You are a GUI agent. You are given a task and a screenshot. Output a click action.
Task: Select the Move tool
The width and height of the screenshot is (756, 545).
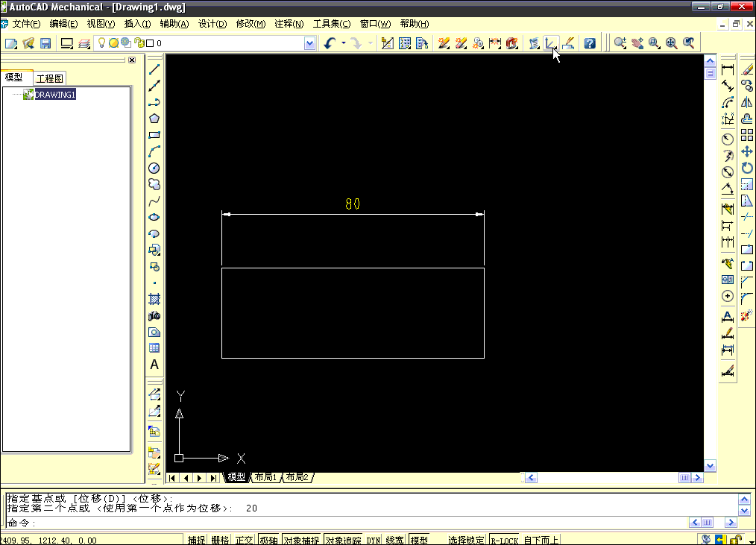tap(747, 151)
